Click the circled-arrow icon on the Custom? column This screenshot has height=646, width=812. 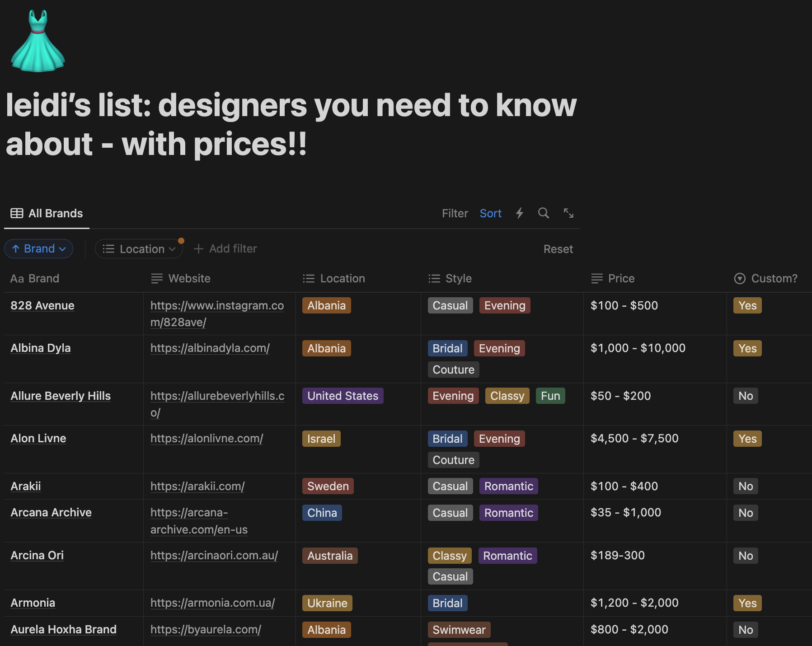[740, 278]
